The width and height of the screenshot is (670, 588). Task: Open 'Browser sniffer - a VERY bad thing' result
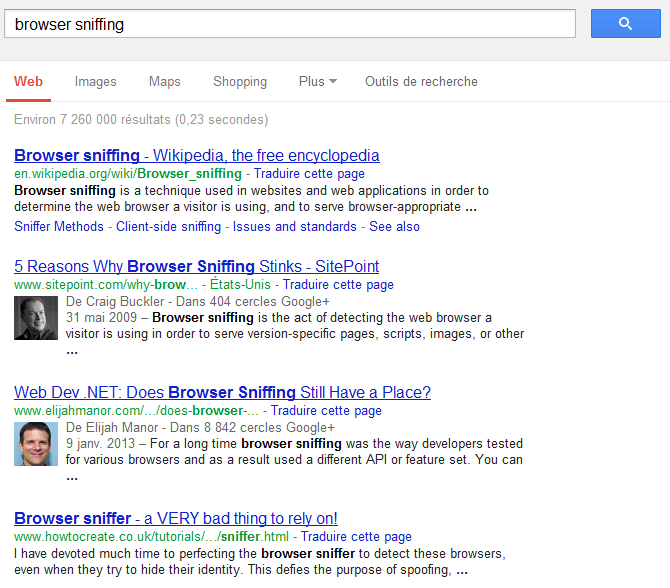click(176, 518)
